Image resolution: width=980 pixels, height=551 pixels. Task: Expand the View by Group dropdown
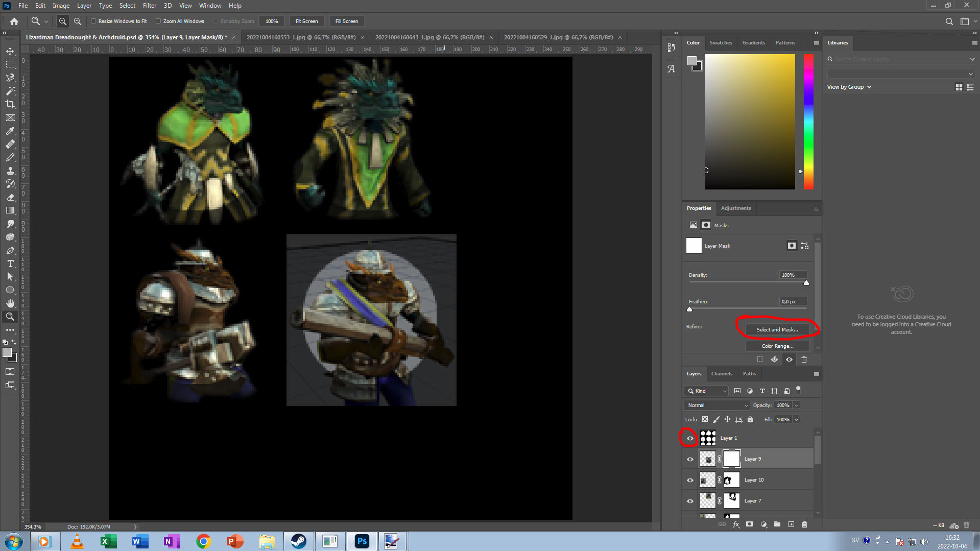tap(849, 87)
